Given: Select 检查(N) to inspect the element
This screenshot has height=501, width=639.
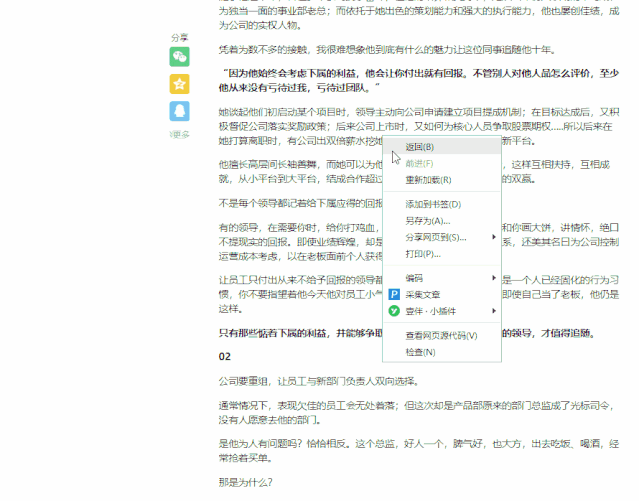Looking at the screenshot, I should pos(420,352).
